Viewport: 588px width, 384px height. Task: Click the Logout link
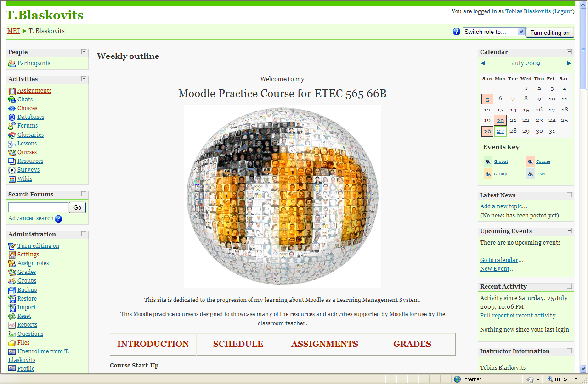(563, 11)
